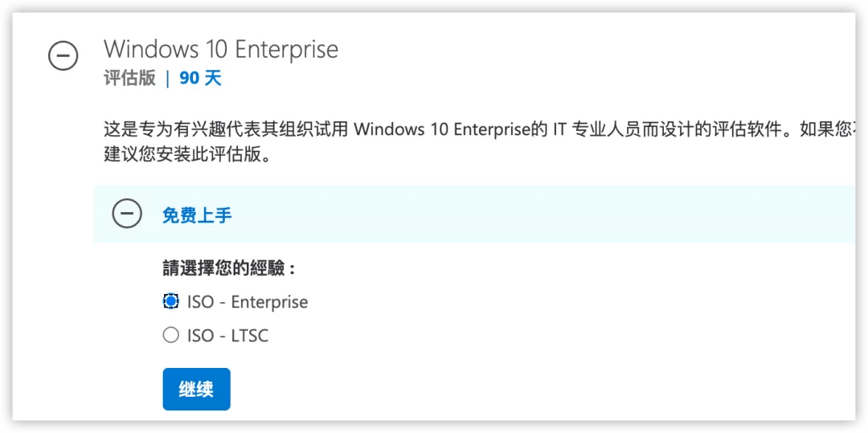
Task: Click the Windows 10 Enterprise heading
Action: tap(221, 49)
